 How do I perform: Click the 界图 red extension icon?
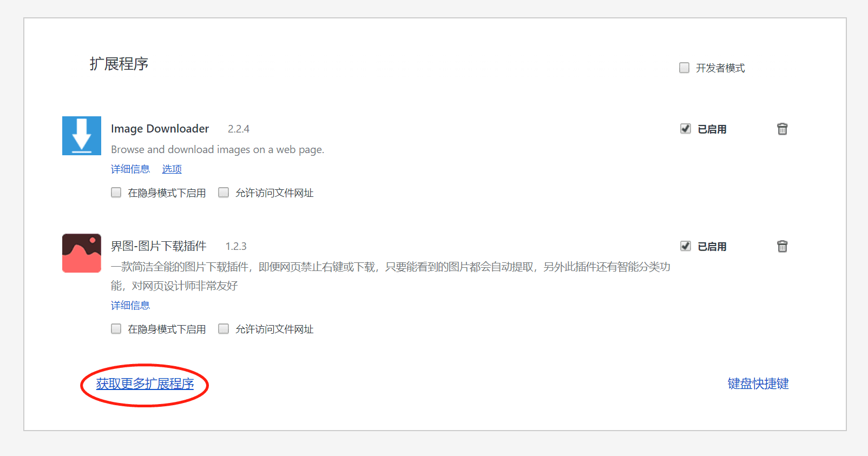[x=82, y=253]
